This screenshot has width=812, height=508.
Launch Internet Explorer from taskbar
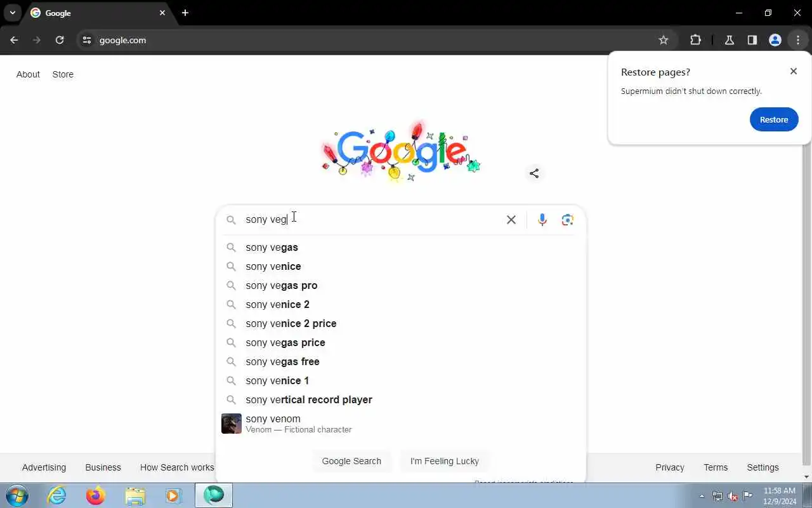click(57, 495)
